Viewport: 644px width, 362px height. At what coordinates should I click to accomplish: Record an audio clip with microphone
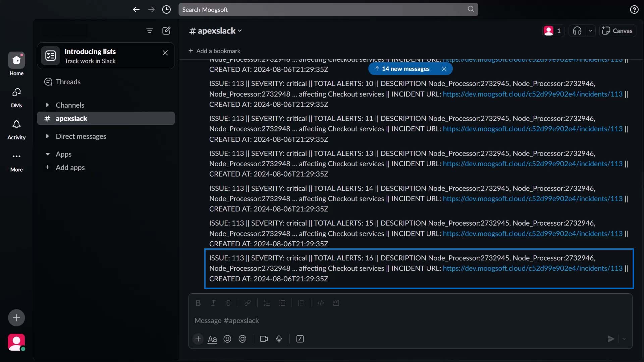pos(279,339)
